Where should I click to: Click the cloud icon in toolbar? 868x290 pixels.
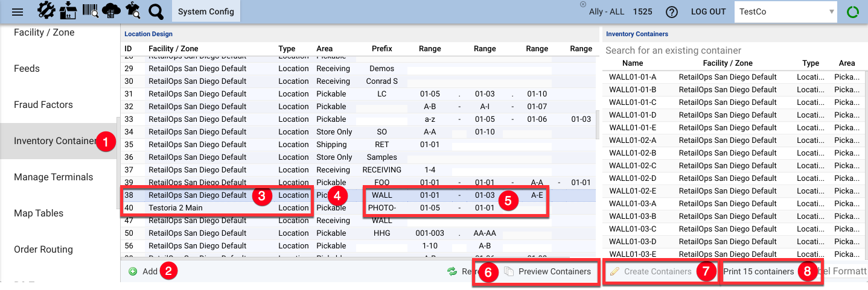pos(111,11)
